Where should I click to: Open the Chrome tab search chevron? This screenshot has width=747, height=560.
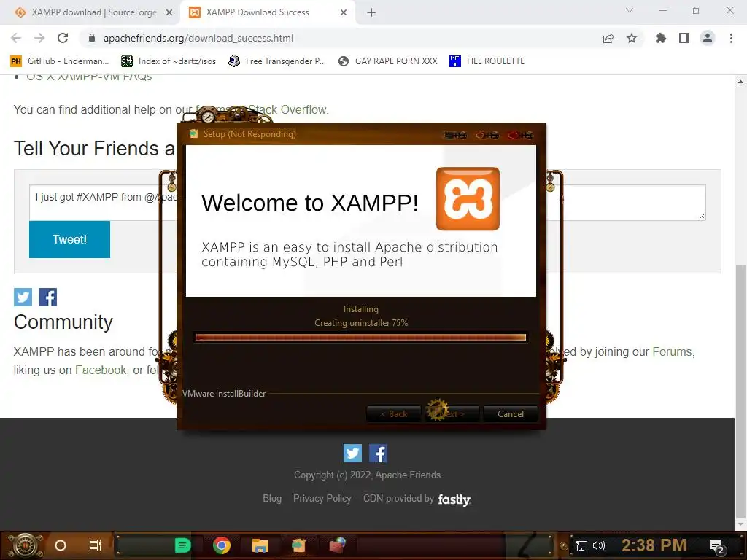pos(630,10)
